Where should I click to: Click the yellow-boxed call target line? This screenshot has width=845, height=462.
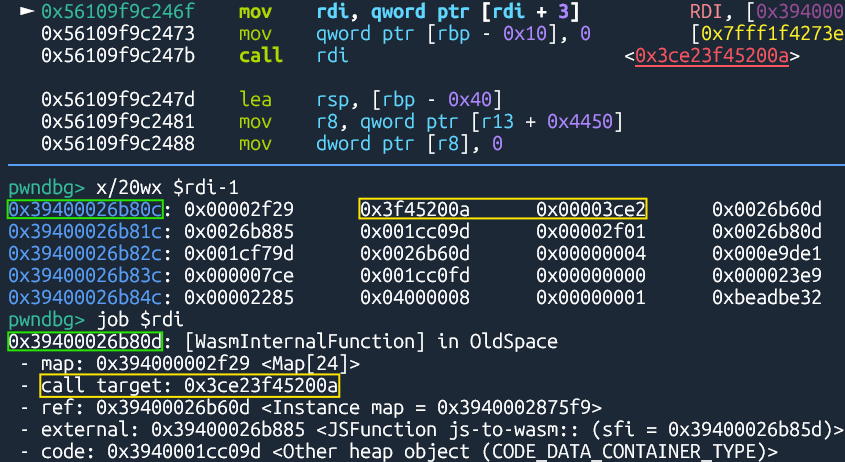189,386
